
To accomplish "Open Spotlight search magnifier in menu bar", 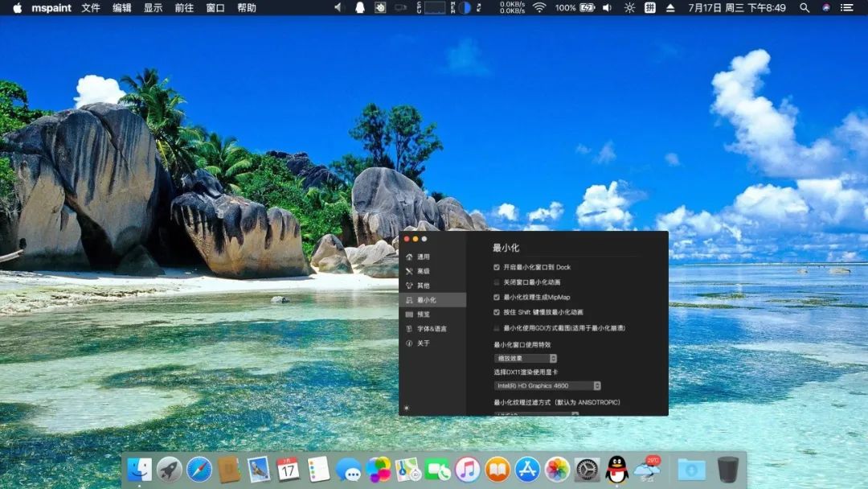I will click(x=805, y=8).
